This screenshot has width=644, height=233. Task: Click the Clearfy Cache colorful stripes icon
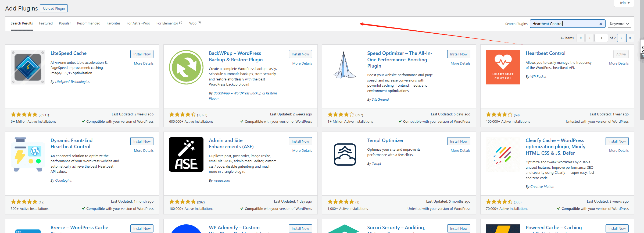[x=503, y=154]
